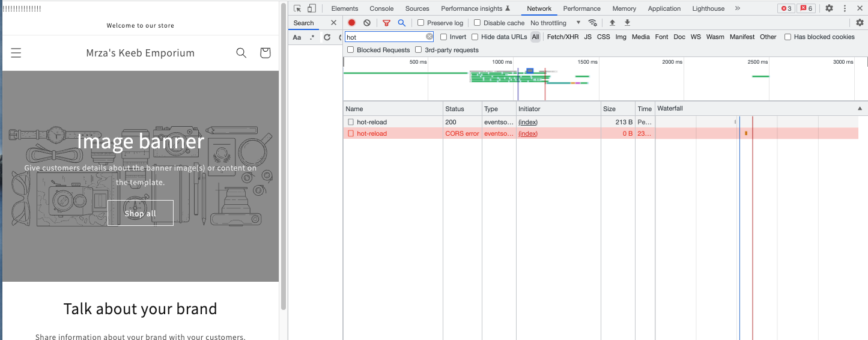Open the Lighthouse tab
Screen dimensions: 868x340
coord(708,8)
